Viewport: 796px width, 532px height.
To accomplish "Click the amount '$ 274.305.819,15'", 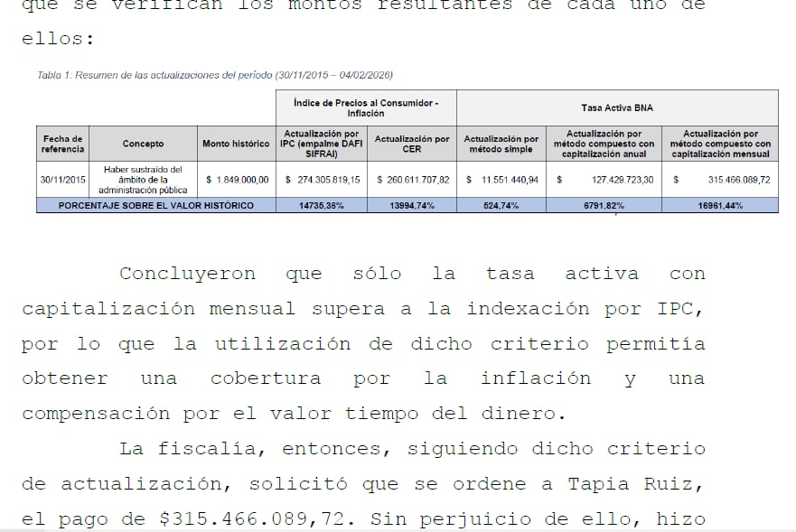I will click(323, 180).
